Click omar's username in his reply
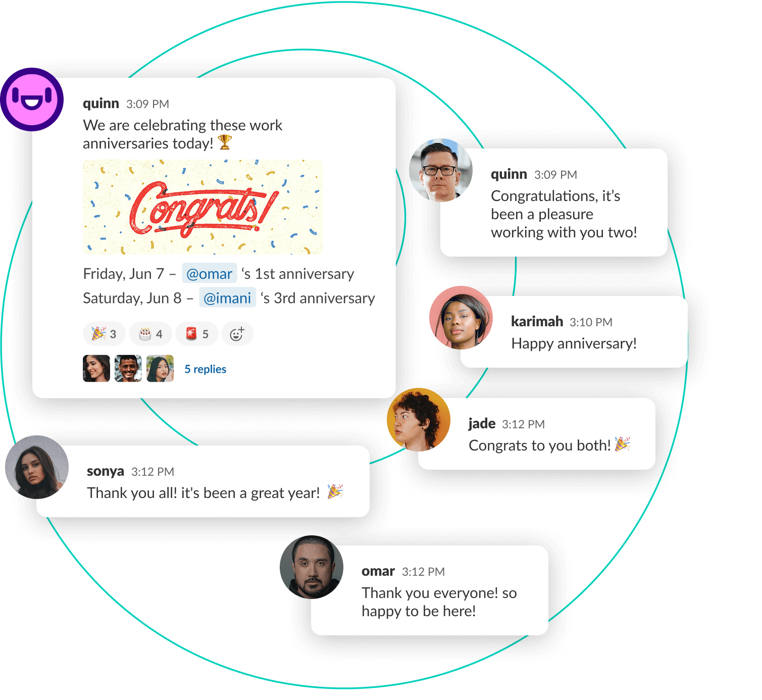Viewport: 762px width, 700px height. (x=378, y=571)
